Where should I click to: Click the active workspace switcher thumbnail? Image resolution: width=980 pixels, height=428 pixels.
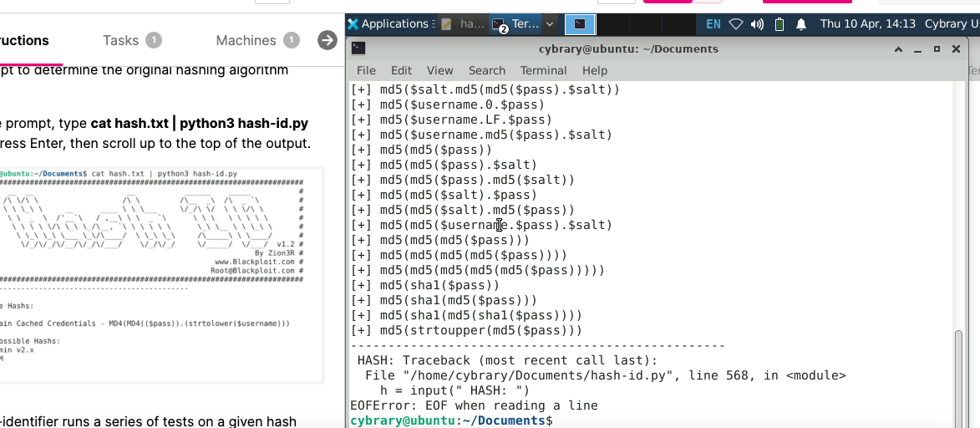point(580,24)
